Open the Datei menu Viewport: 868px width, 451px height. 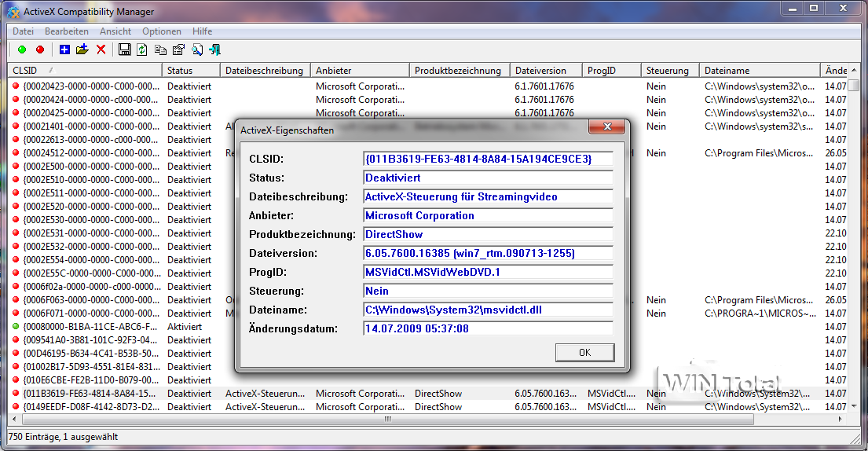coord(24,31)
